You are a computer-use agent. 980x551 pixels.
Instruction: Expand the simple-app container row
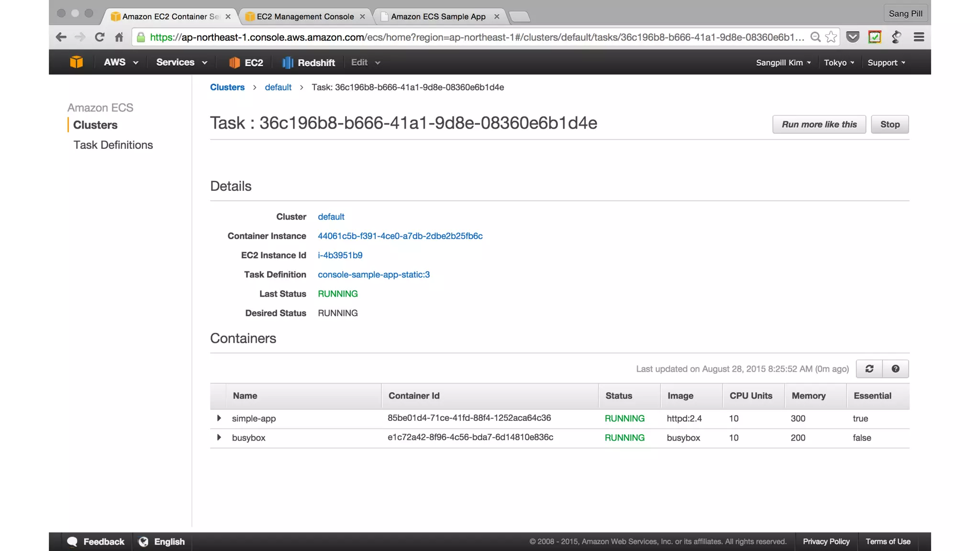tap(219, 418)
